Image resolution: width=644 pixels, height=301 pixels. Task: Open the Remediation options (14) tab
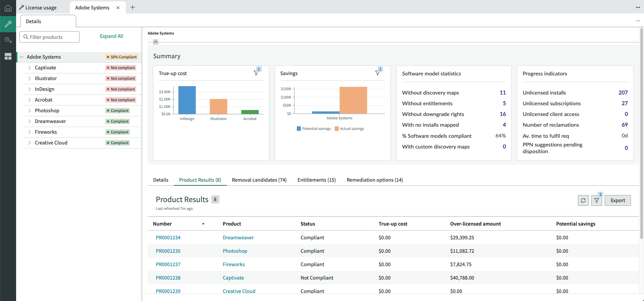[375, 180]
